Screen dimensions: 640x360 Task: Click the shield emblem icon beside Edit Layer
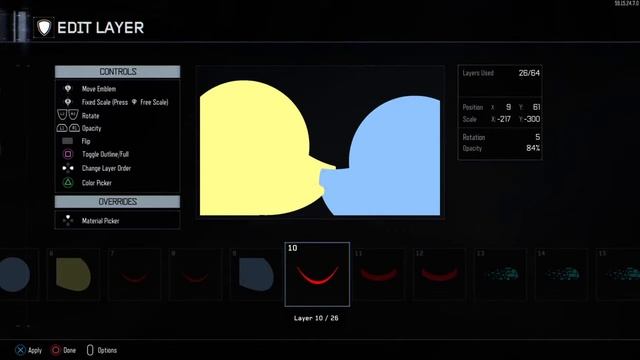pos(44,28)
